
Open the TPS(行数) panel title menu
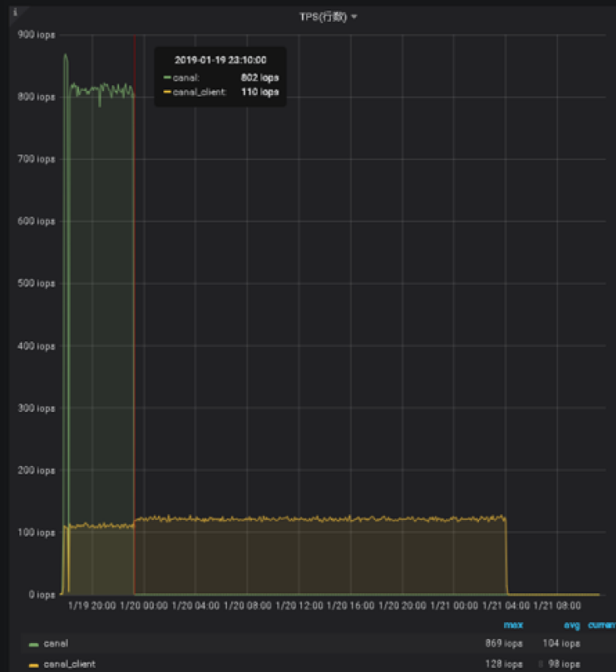(323, 17)
